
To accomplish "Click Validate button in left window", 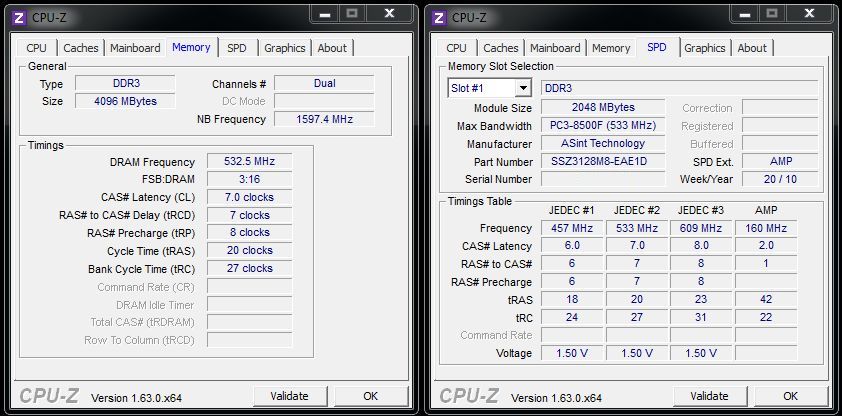I will 289,396.
